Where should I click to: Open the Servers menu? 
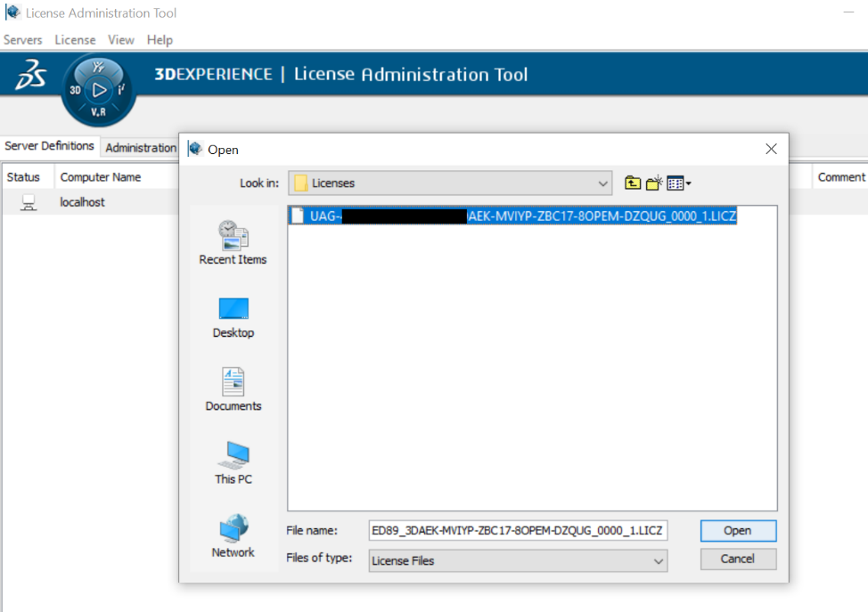point(22,40)
